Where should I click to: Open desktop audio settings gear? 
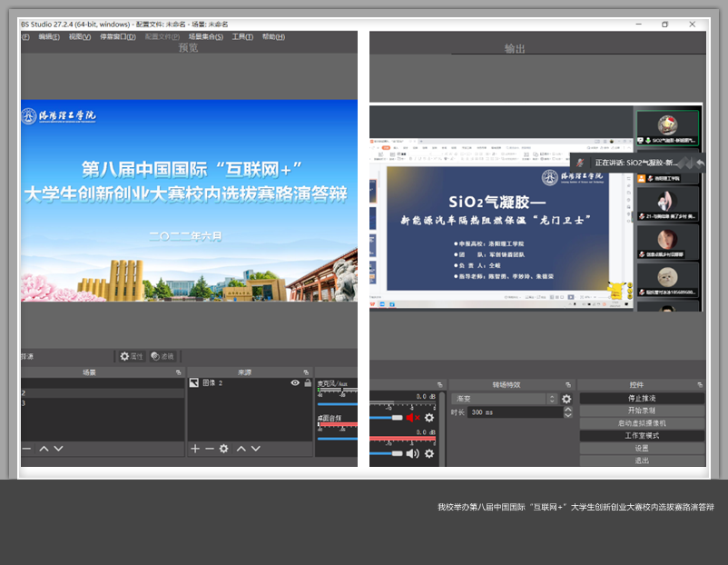pos(429,453)
